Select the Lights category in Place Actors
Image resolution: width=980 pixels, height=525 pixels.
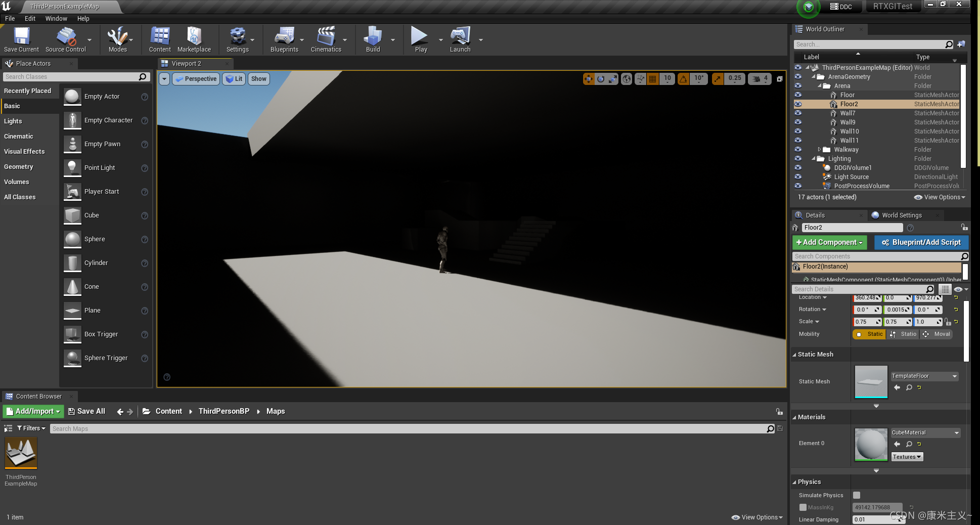(13, 121)
